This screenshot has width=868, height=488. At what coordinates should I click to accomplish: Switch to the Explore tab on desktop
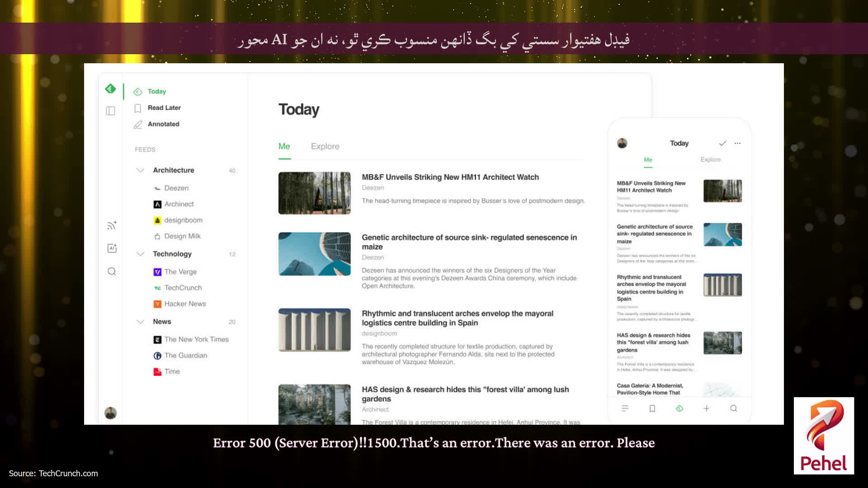(325, 146)
